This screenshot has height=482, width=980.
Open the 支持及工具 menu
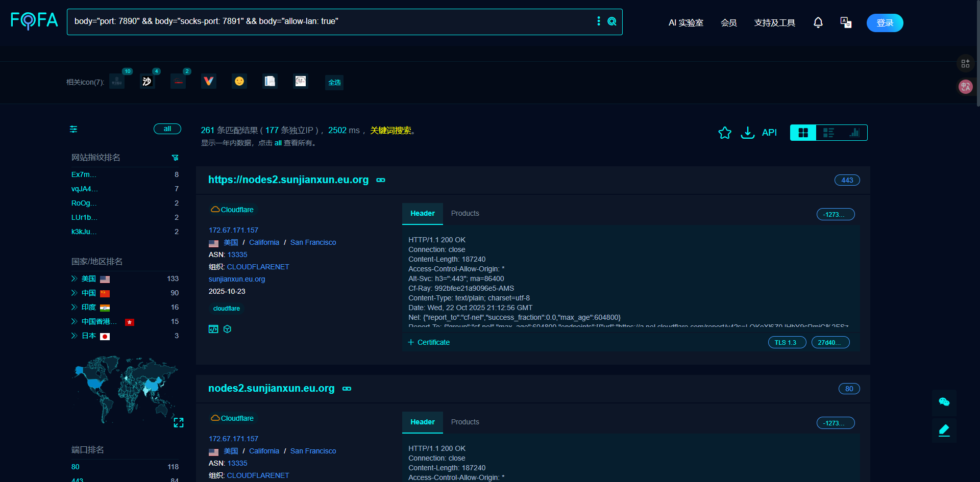click(774, 22)
